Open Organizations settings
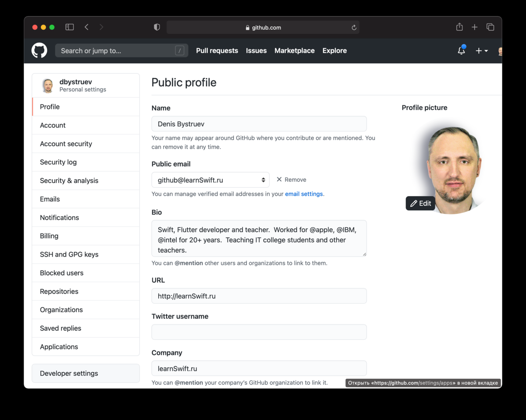 click(86, 310)
